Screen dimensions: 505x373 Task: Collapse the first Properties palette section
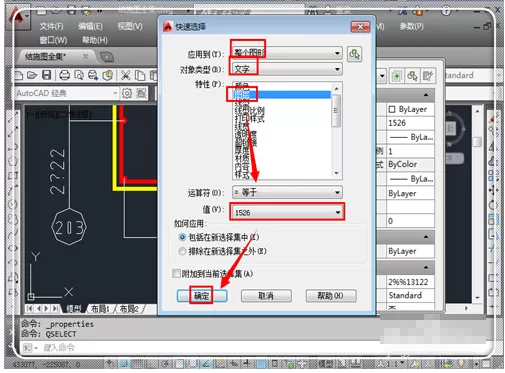(x=426, y=95)
